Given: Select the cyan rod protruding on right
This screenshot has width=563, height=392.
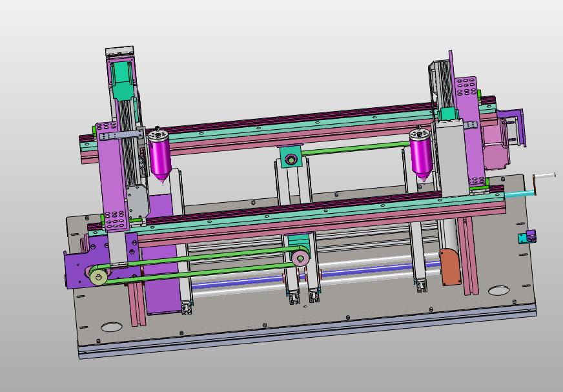Looking at the screenshot, I should [518, 194].
